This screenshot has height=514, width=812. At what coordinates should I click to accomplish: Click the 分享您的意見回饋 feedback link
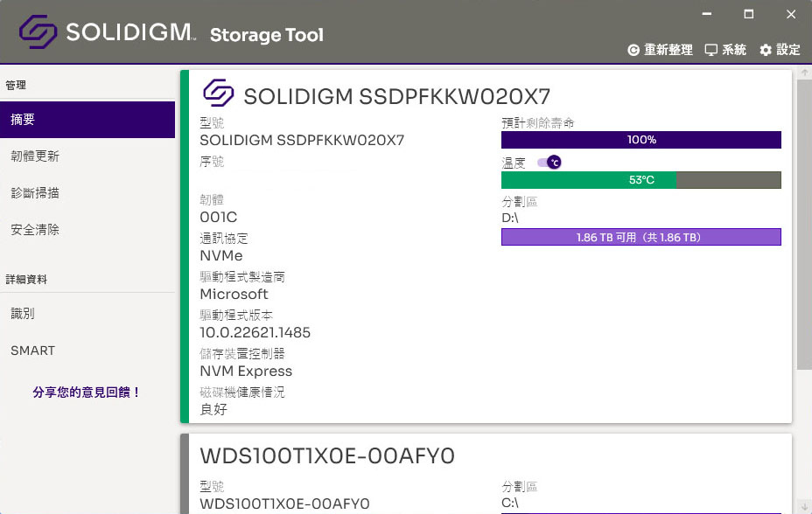[x=87, y=392]
